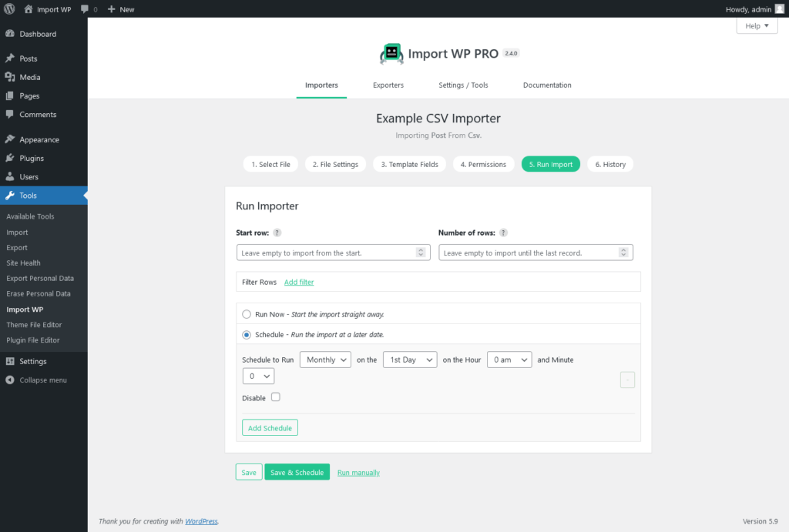Go to step 2. File Settings
The height and width of the screenshot is (532, 789).
tap(336, 165)
